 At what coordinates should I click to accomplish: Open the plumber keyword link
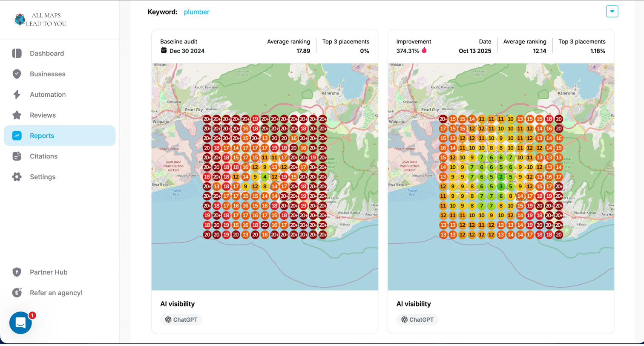[x=196, y=12]
